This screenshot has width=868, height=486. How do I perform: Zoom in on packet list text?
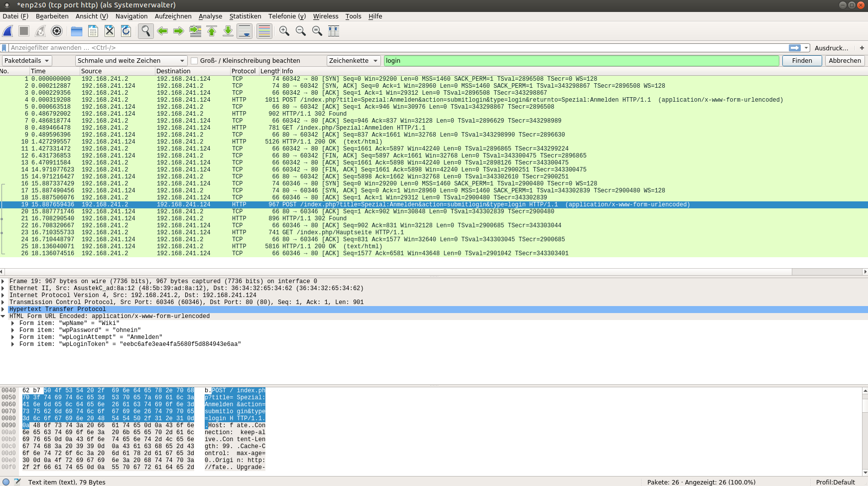pyautogui.click(x=284, y=31)
